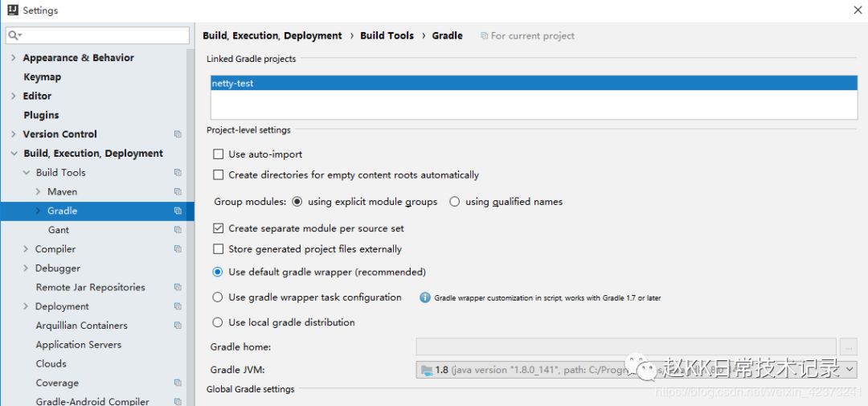
Task: Select the using qualified names radio option
Action: [x=455, y=202]
